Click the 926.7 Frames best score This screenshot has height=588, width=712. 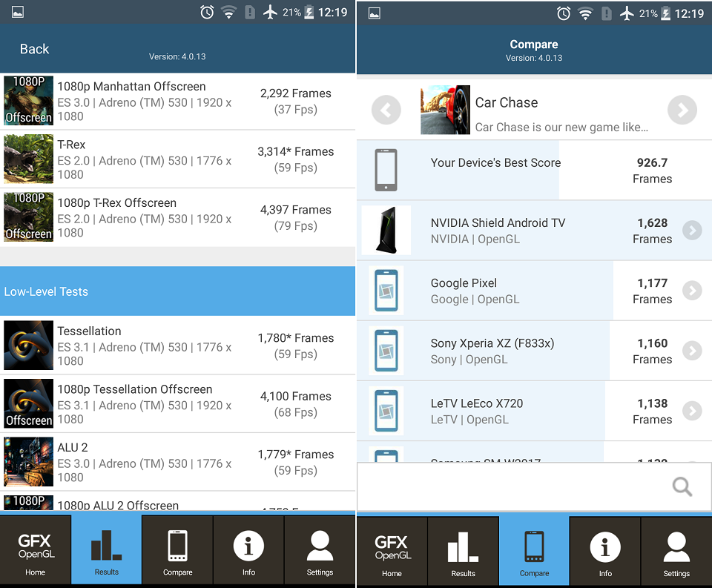pyautogui.click(x=652, y=171)
